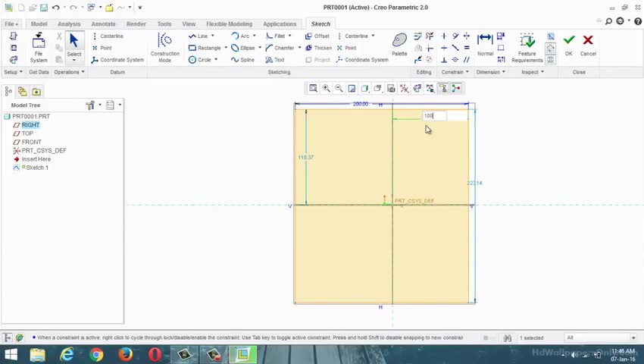Save the part with Save icon

click(43, 8)
